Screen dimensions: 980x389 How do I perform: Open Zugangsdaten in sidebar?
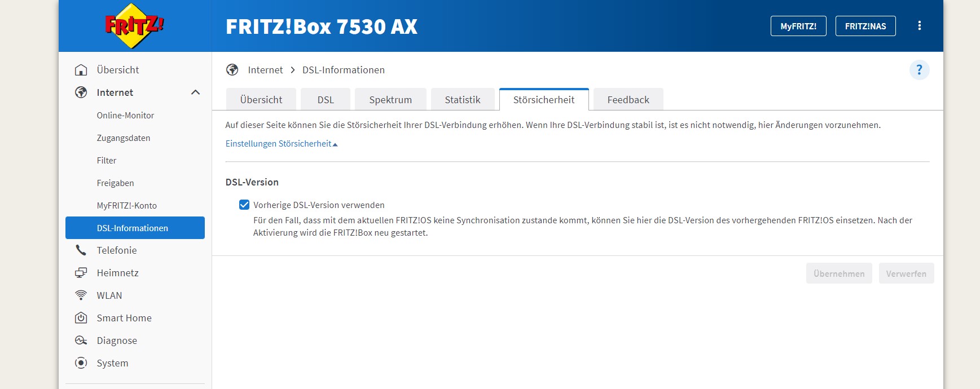tap(124, 138)
